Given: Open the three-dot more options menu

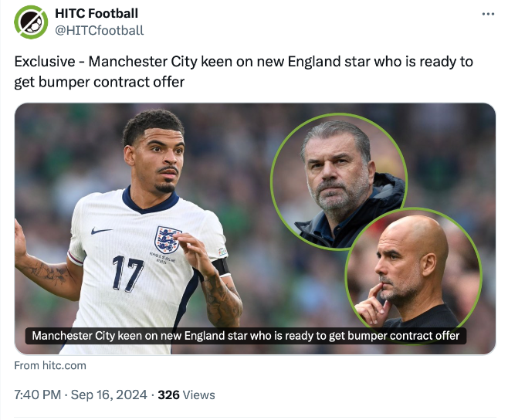Looking at the screenshot, I should (488, 14).
